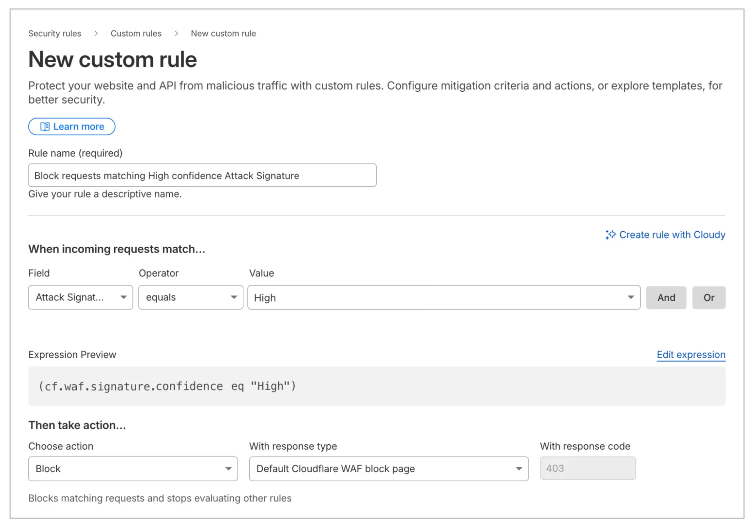
Task: Click the Edit expression link
Action: click(x=691, y=354)
